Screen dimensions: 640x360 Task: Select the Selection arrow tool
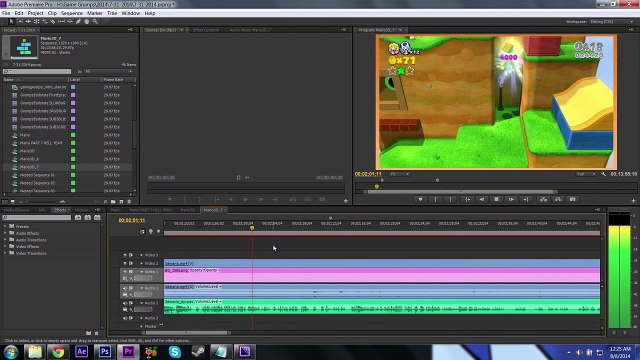pyautogui.click(x=11, y=21)
